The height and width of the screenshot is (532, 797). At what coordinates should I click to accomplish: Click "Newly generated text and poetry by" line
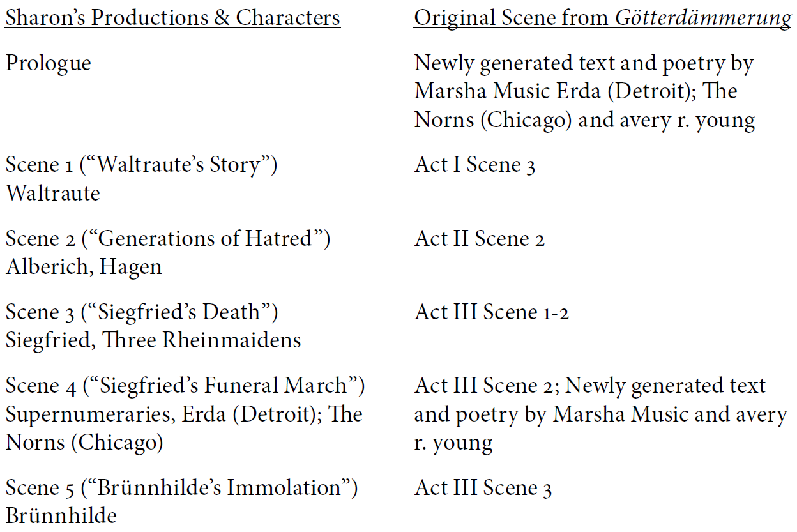[x=584, y=64]
